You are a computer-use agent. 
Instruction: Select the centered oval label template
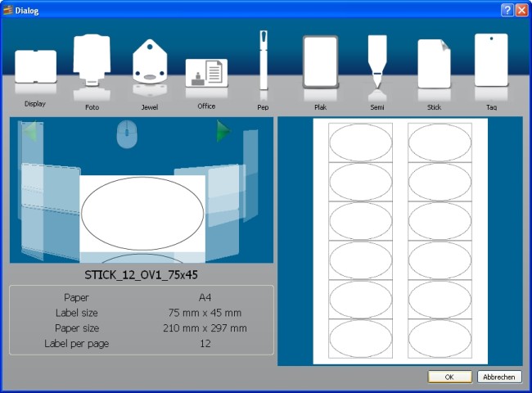142,211
